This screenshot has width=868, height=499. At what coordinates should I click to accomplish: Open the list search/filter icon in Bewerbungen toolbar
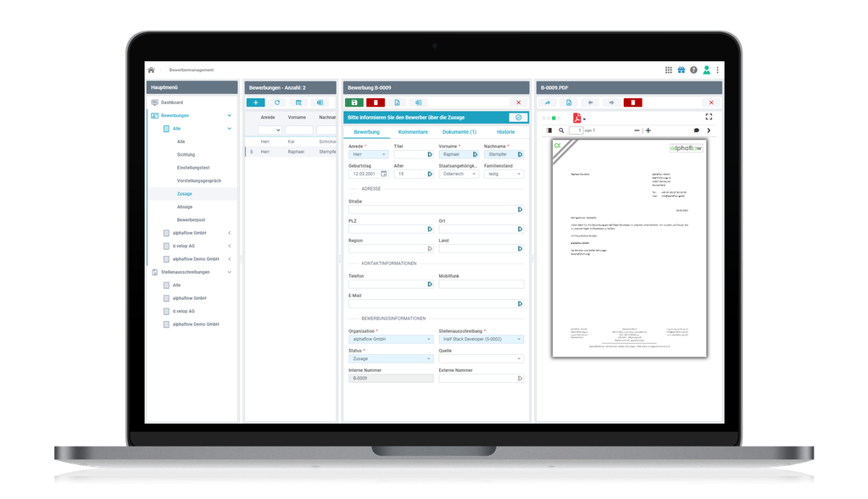point(298,103)
